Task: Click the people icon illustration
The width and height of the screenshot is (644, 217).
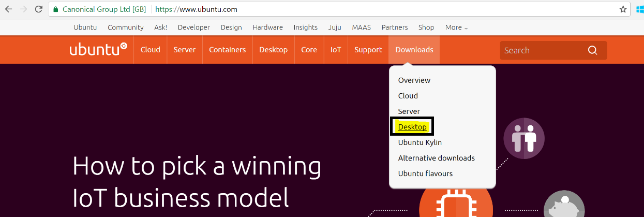Action: [525, 139]
